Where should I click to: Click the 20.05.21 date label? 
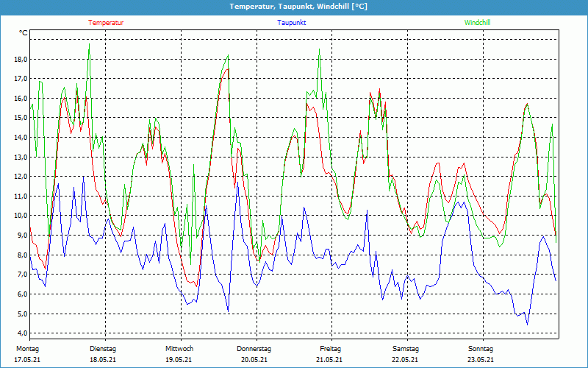[254, 360]
